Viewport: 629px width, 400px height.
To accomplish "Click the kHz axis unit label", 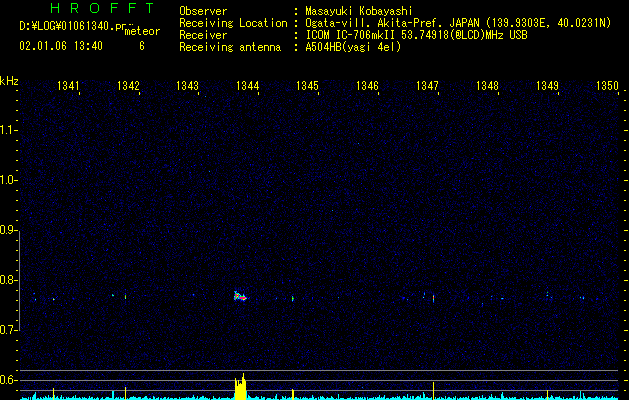I will pyautogui.click(x=9, y=81).
